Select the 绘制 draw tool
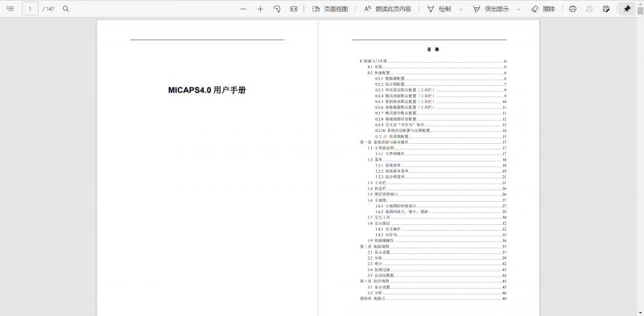Image resolution: width=644 pixels, height=316 pixels. [439, 9]
